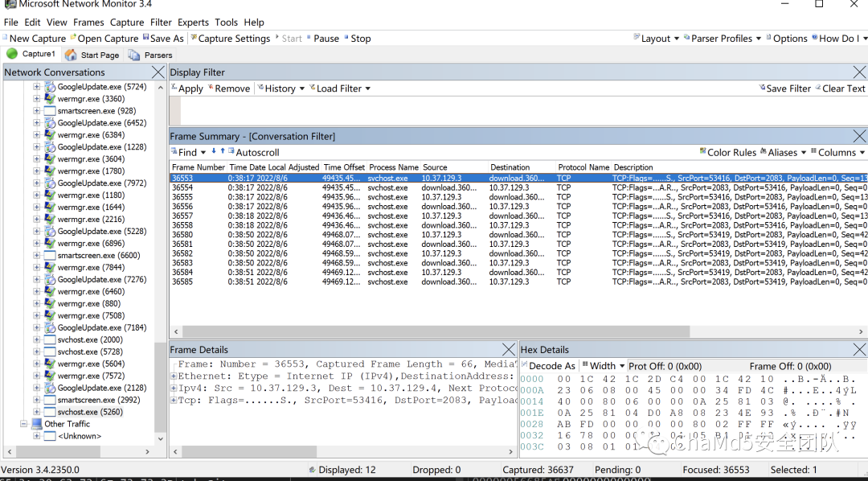
Task: Open the Load Filter dropdown
Action: pyautogui.click(x=340, y=88)
